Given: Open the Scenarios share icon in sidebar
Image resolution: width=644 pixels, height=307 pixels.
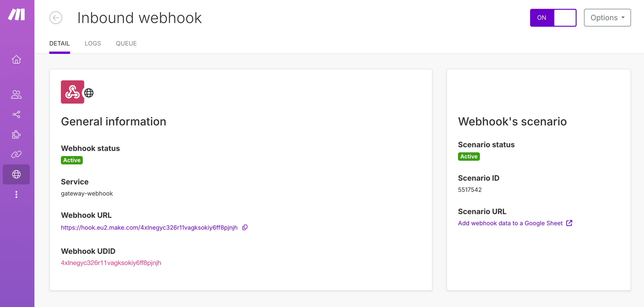Looking at the screenshot, I should pos(16,115).
